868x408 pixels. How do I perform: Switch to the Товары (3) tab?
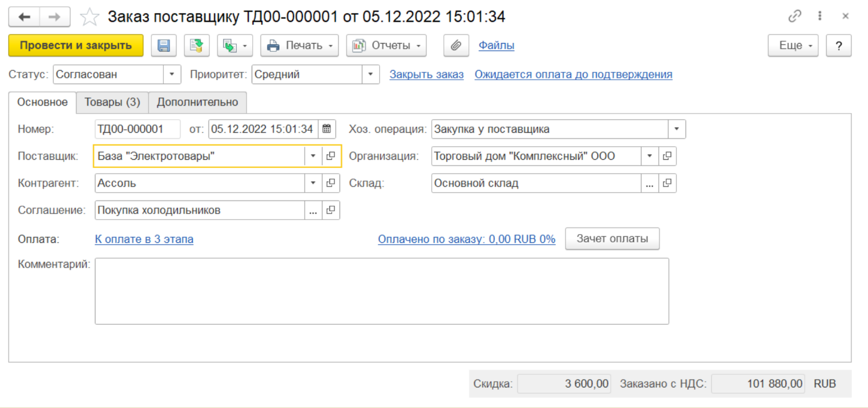(112, 102)
